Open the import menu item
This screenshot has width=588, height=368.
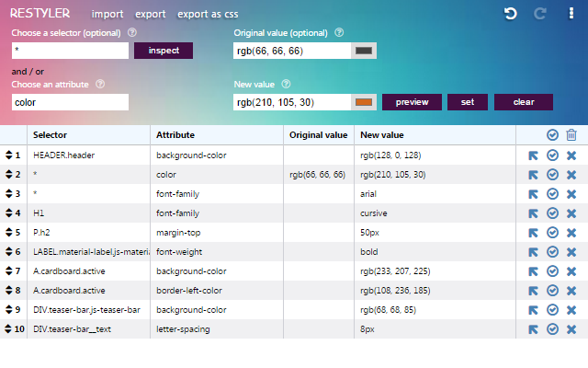107,15
